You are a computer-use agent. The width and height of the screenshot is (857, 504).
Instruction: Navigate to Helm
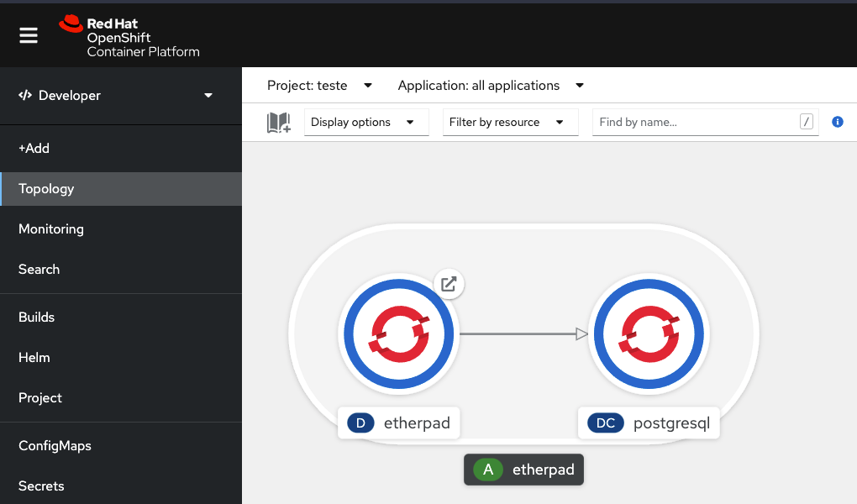[121, 358]
